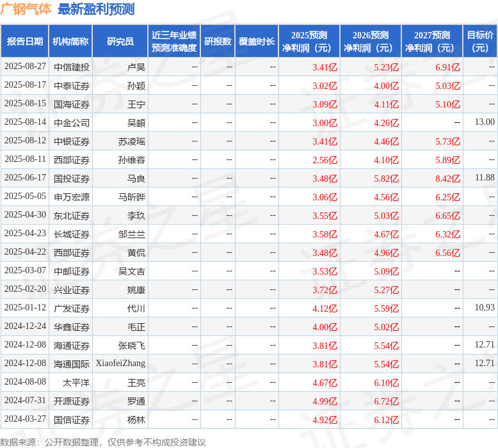Click the 2026预测净利润 column header

(371, 41)
